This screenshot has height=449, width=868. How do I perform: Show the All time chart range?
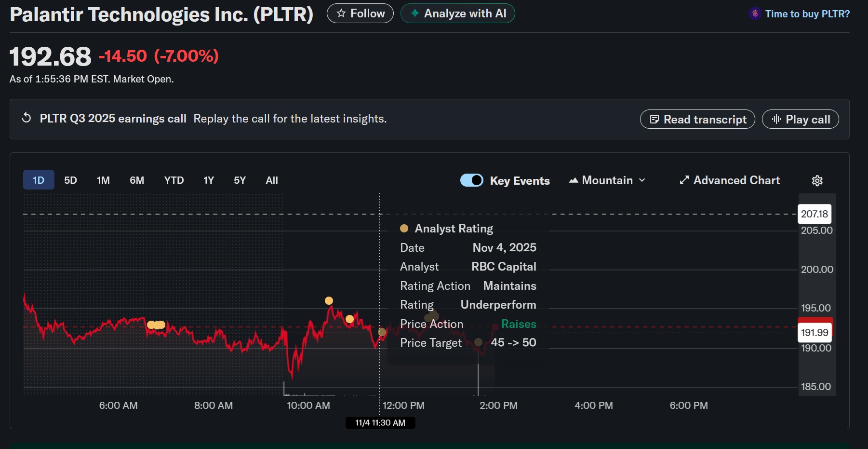point(272,180)
